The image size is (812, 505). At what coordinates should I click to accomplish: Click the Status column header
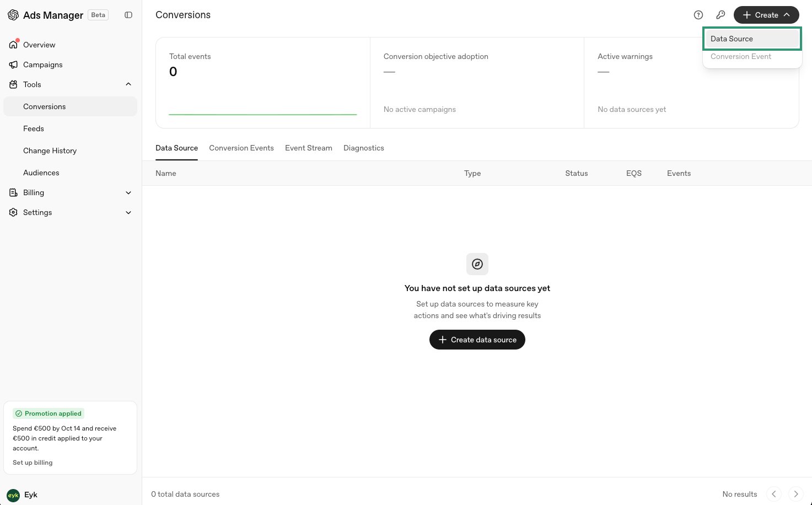577,173
